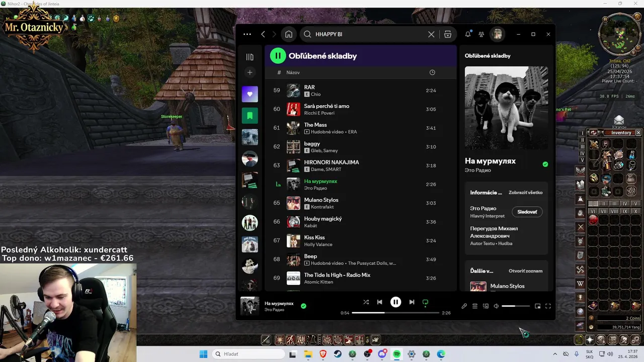Open the play queue icon

tap(474, 306)
